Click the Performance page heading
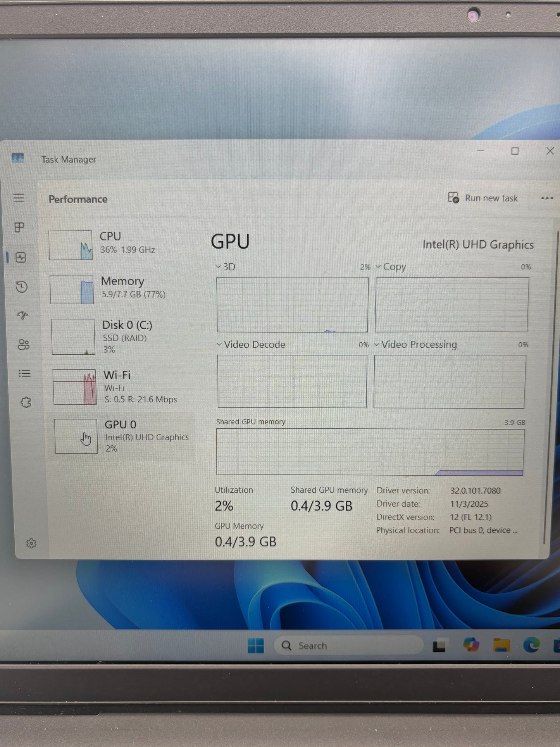560x747 pixels. [78, 199]
